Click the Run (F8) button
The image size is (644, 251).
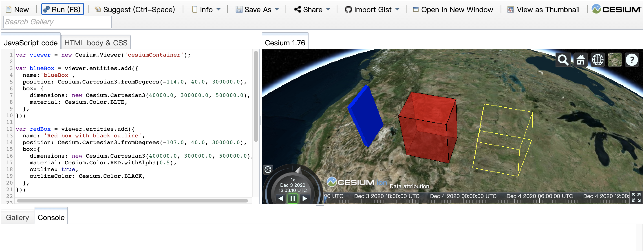click(62, 9)
